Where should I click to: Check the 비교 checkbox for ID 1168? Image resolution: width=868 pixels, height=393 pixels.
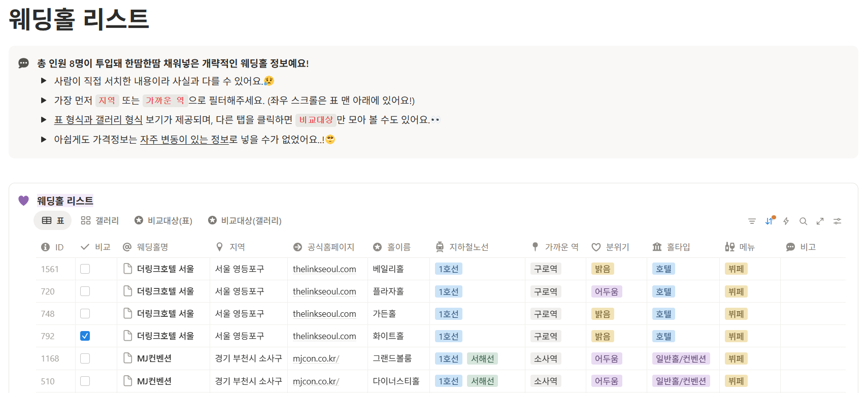pos(85,358)
